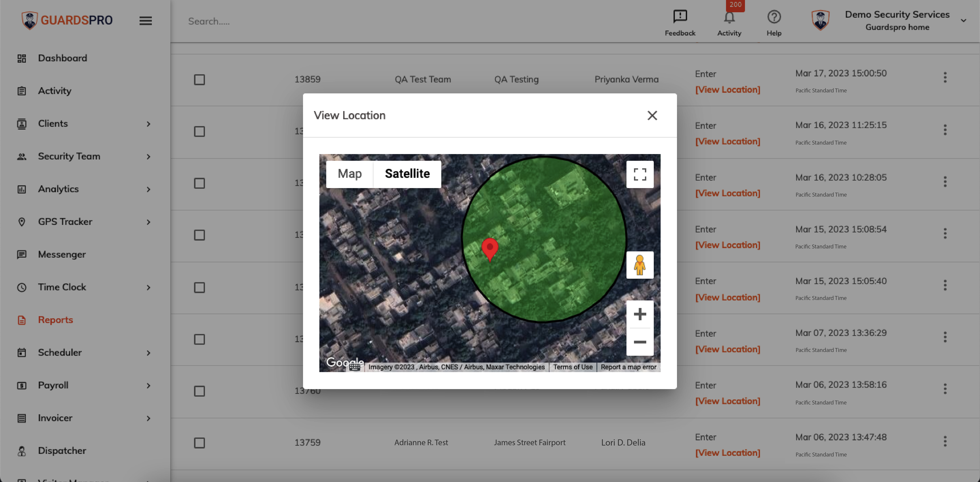Select checkbox for Mar 16 11:25:15 row
The height and width of the screenshot is (482, 980).
(199, 131)
